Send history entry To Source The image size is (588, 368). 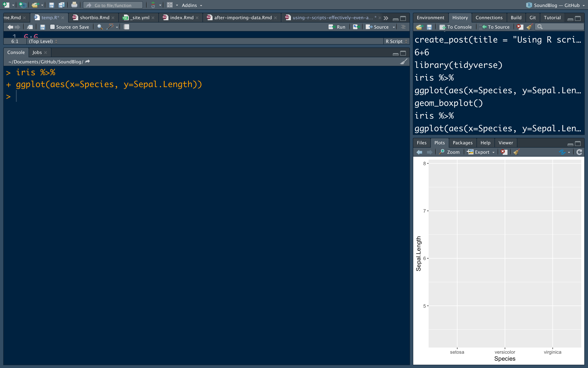[494, 27]
